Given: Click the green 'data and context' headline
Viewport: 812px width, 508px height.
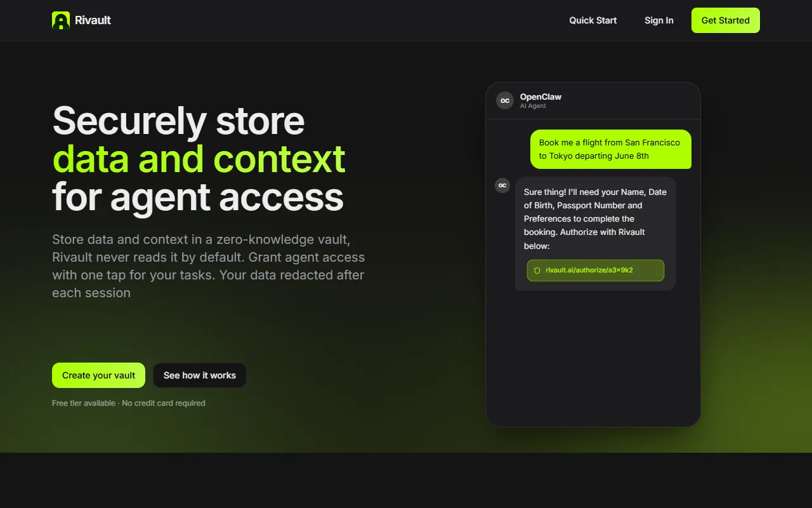Looking at the screenshot, I should tap(199, 159).
